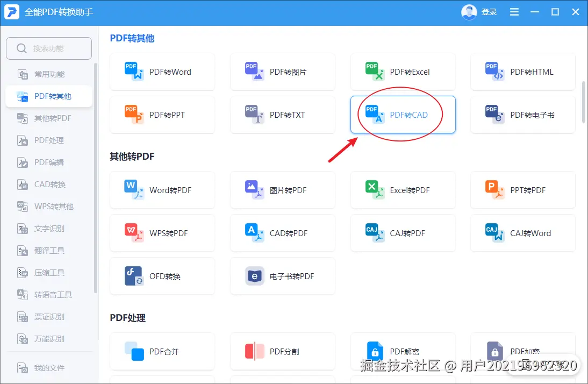Open 我的文件 in the sidebar
The height and width of the screenshot is (384, 588).
(x=49, y=368)
